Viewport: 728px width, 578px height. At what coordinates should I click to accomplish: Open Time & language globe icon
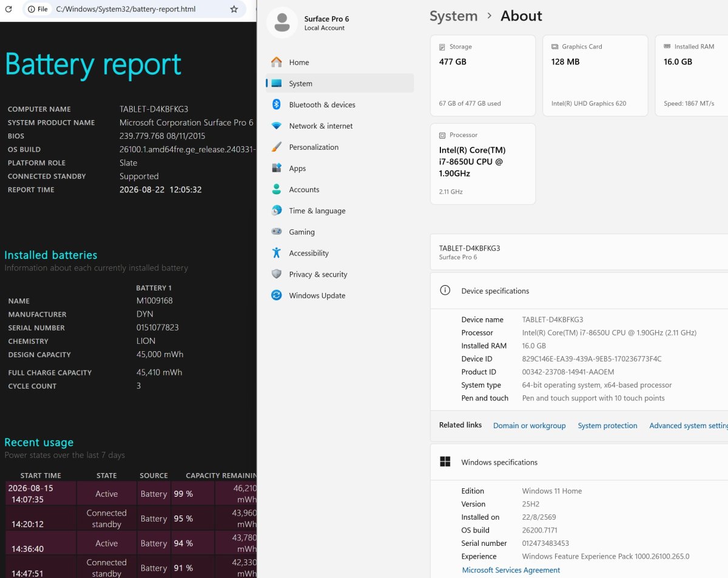pyautogui.click(x=277, y=210)
